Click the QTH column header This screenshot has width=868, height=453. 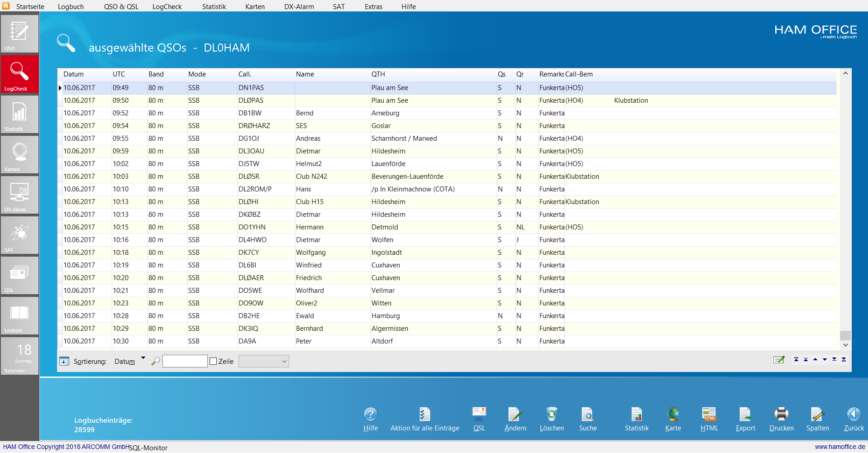pos(378,74)
